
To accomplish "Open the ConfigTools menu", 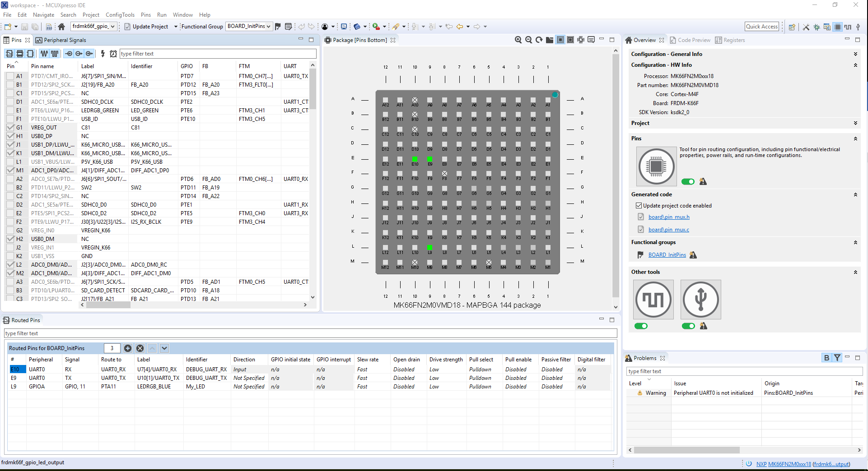I will (120, 15).
